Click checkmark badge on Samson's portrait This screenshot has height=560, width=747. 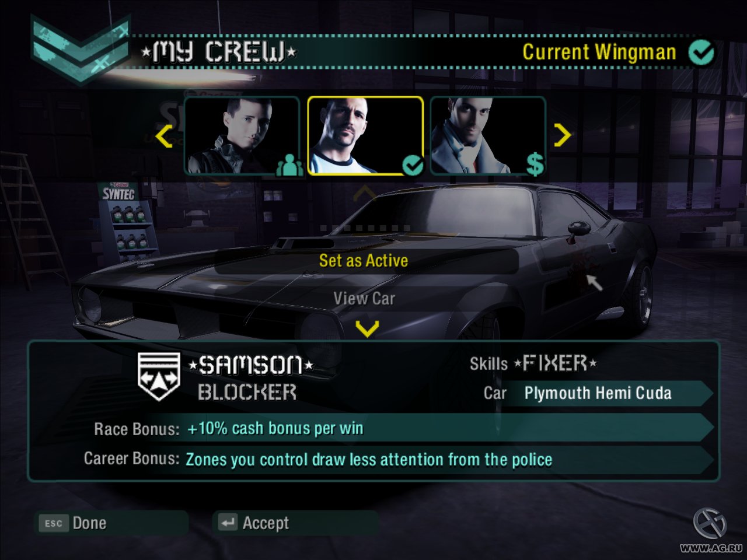coord(413,166)
